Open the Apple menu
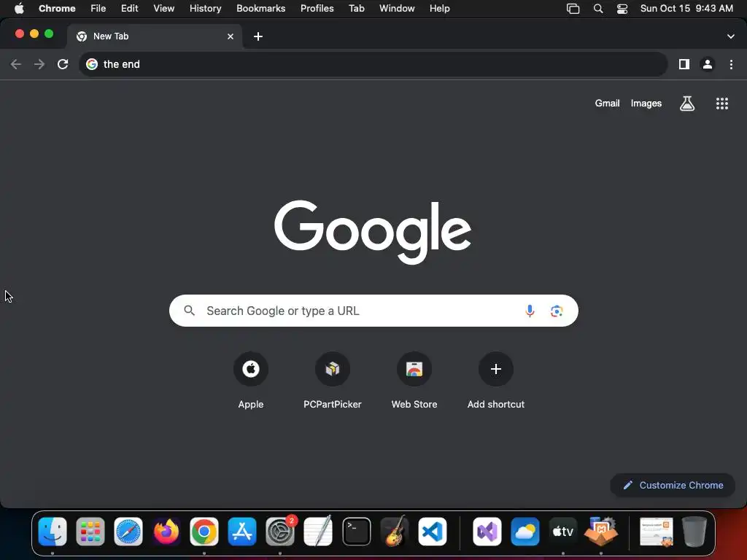 19,8
